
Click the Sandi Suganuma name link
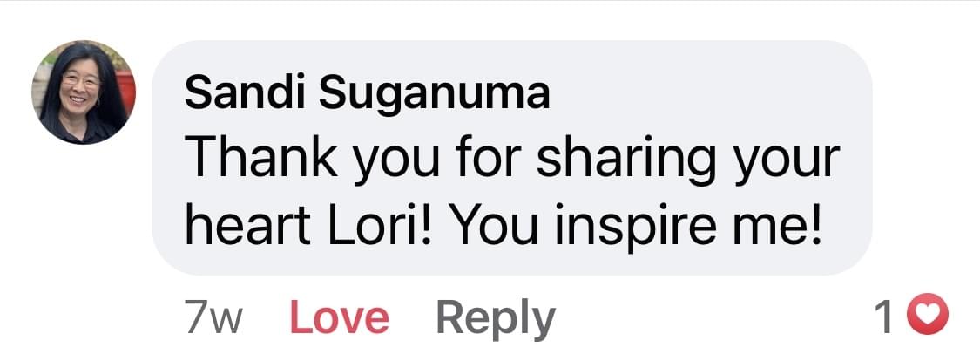[367, 92]
